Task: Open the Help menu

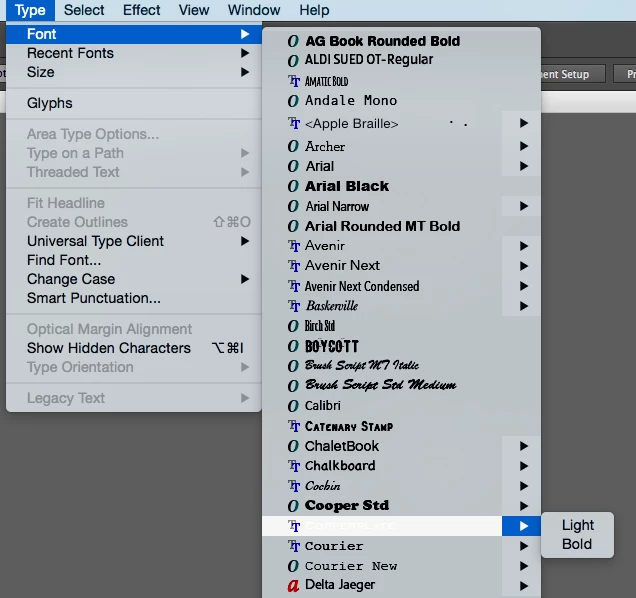Action: (314, 10)
